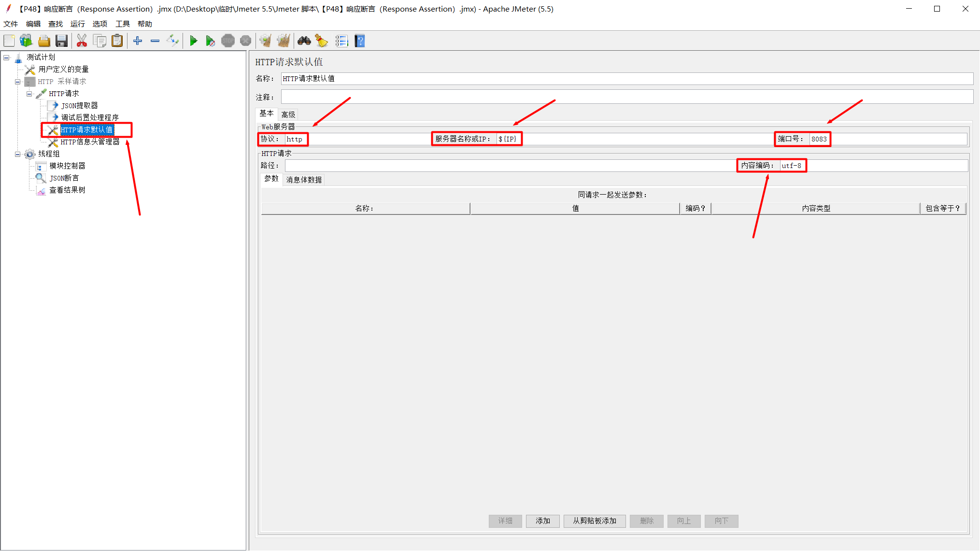Click the 注释 input field
Image resolution: width=980 pixels, height=551 pixels.
pyautogui.click(x=627, y=97)
